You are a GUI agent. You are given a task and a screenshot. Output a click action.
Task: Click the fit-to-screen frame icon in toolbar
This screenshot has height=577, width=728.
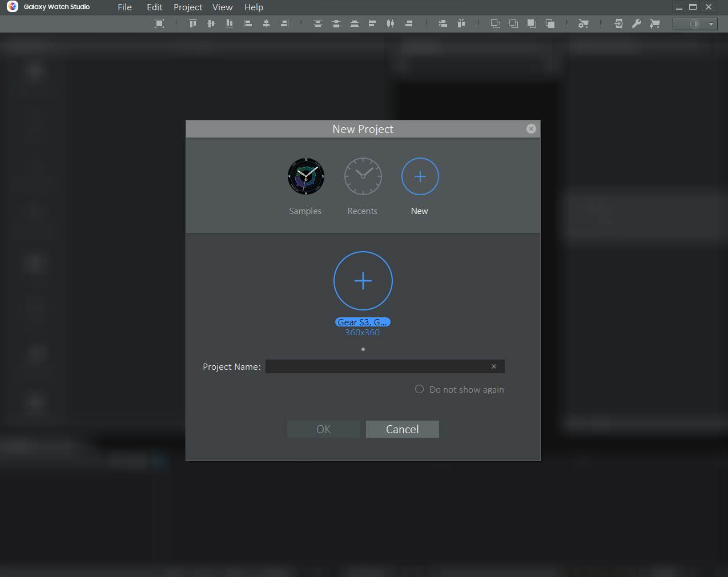[159, 23]
